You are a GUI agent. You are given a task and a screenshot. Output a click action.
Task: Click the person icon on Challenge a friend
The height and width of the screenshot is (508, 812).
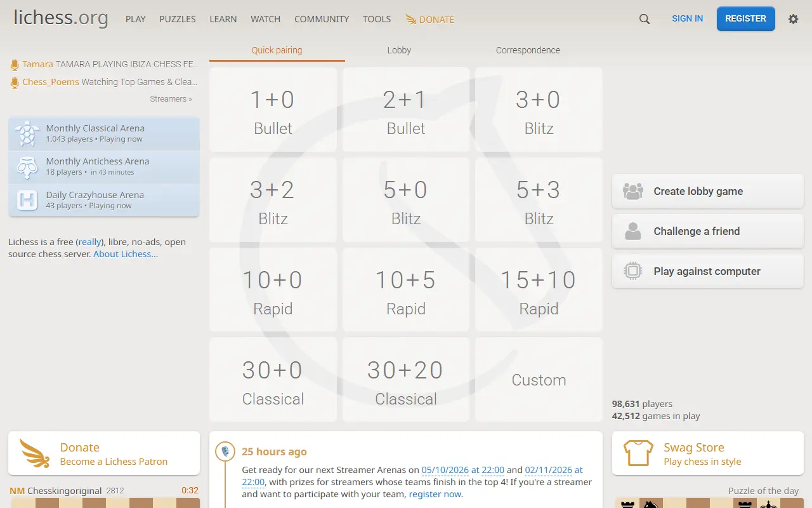click(x=633, y=231)
